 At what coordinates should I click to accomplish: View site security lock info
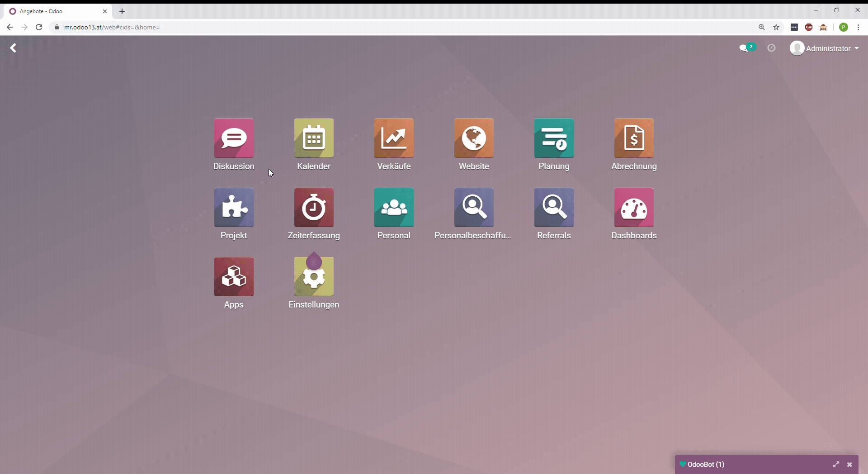tap(57, 27)
